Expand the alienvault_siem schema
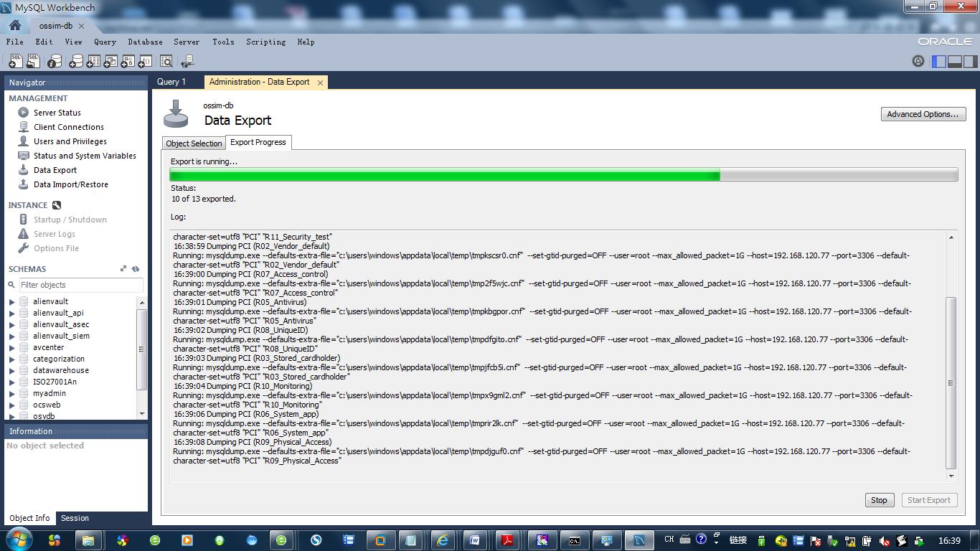Viewport: 980px width, 551px height. click(12, 336)
